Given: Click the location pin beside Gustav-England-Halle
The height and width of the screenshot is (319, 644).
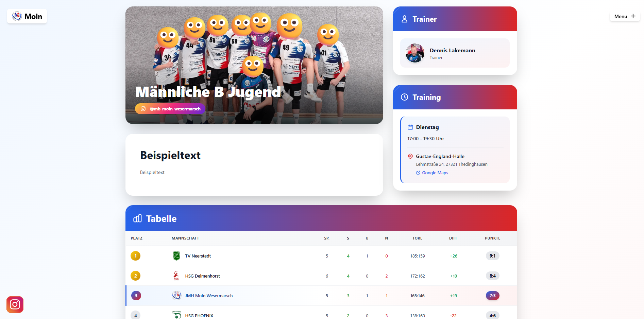Looking at the screenshot, I should click(x=410, y=156).
